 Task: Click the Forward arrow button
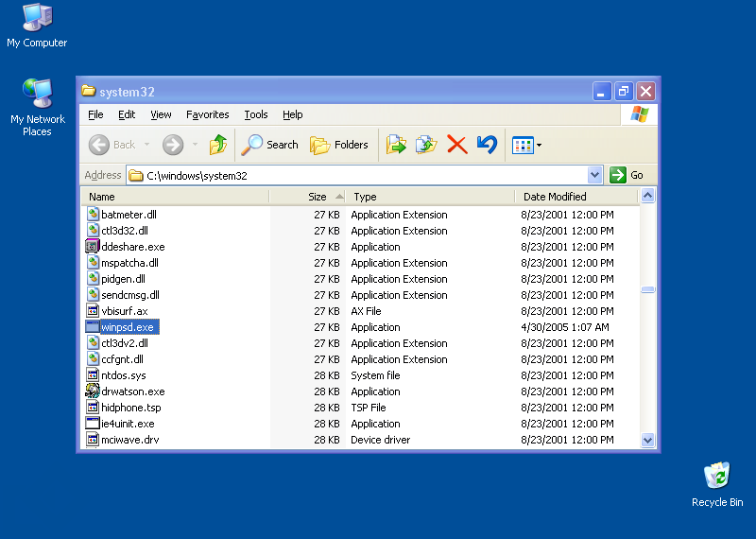(173, 145)
